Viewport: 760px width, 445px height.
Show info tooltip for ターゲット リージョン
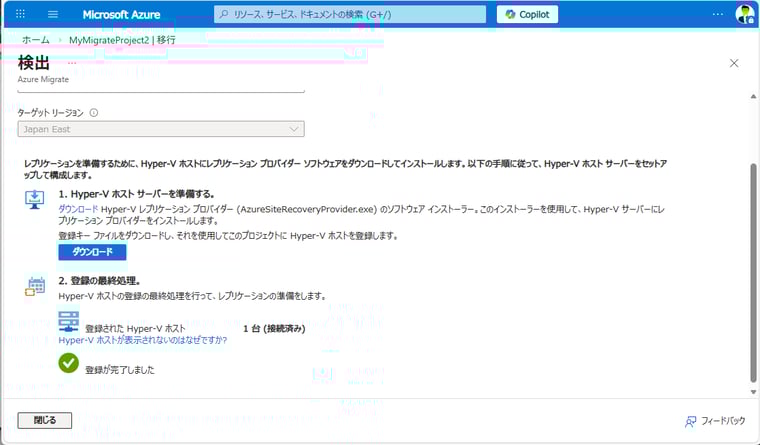coord(94,112)
